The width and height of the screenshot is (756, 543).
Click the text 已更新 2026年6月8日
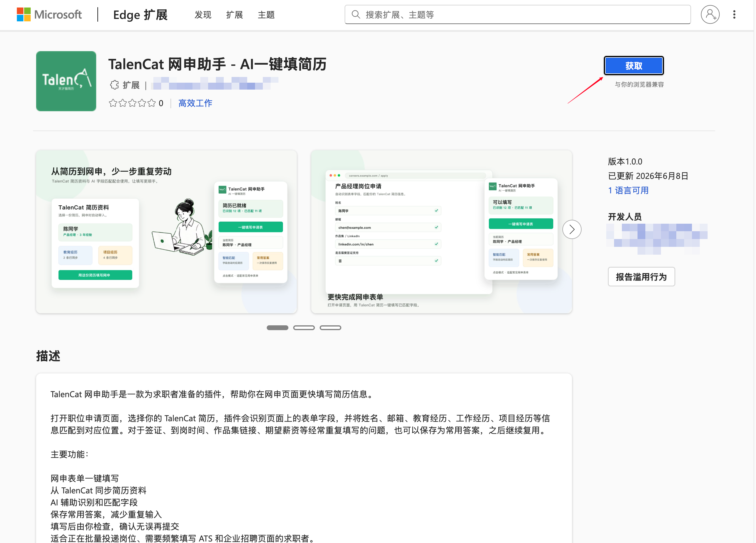[x=648, y=176]
